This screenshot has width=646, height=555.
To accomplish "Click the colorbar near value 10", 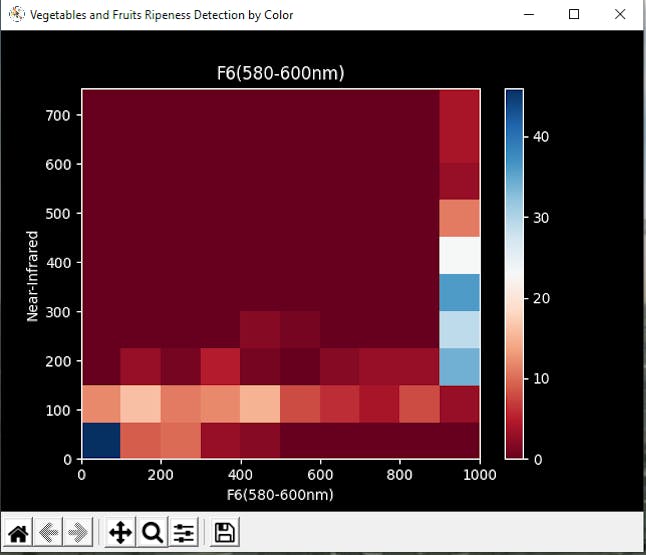I will coord(514,379).
